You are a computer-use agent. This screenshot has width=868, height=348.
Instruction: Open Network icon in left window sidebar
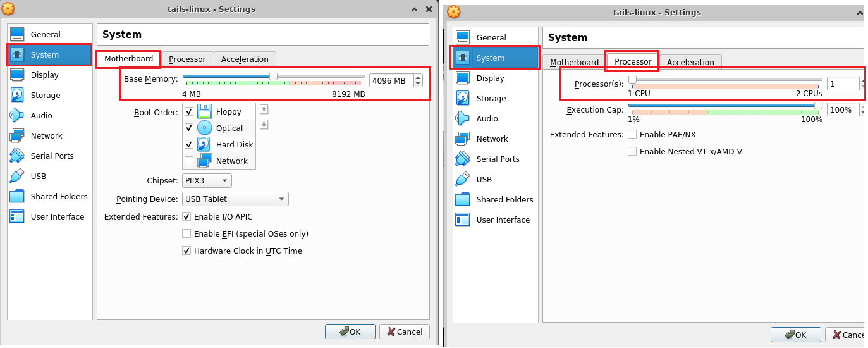click(18, 135)
